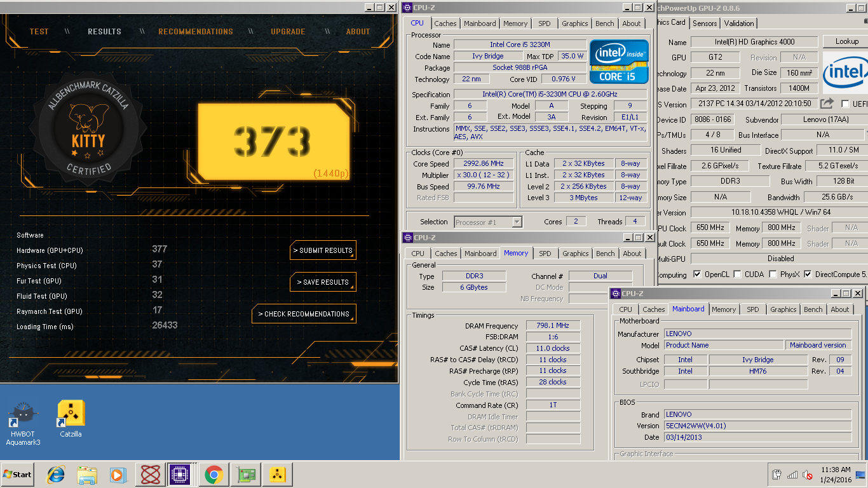Select the green GPU-Z card taskbar icon
868x488 pixels.
(245, 475)
